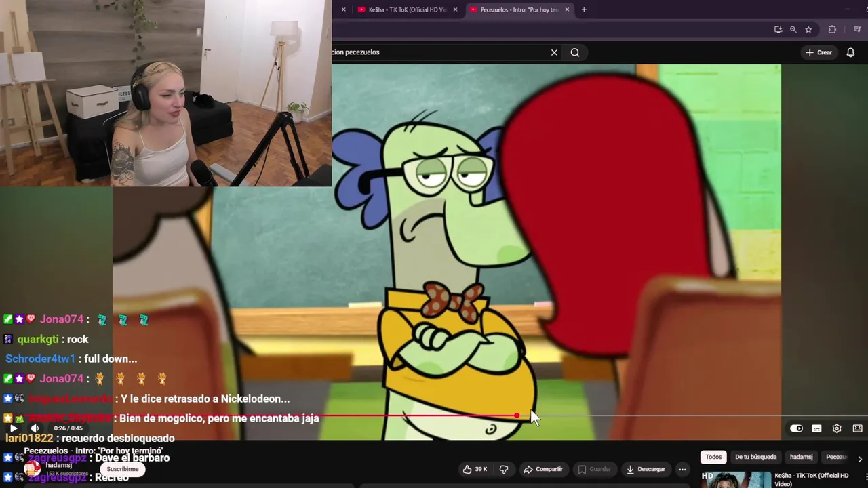Click the install app icon in address bar

pyautogui.click(x=778, y=29)
